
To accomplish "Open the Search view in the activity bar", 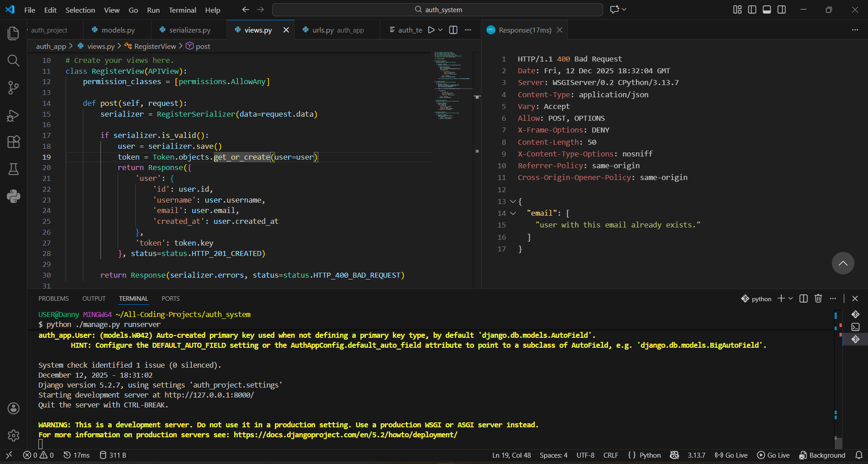I will [x=13, y=61].
